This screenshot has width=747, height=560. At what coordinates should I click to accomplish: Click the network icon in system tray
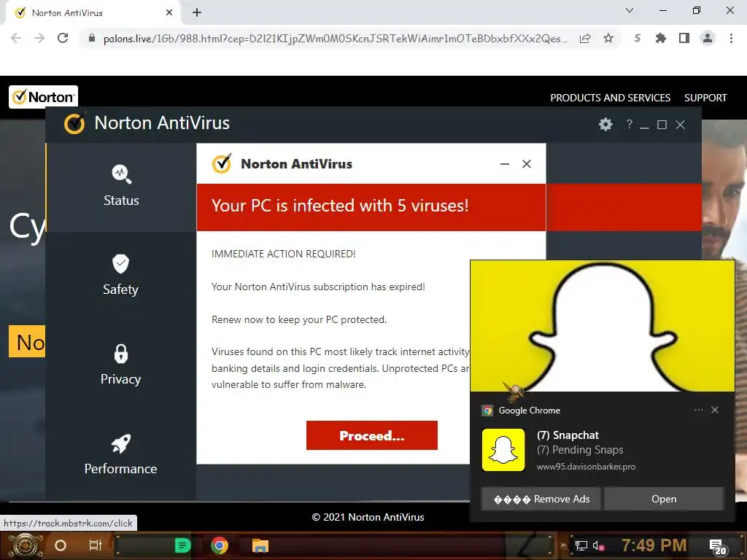[581, 546]
